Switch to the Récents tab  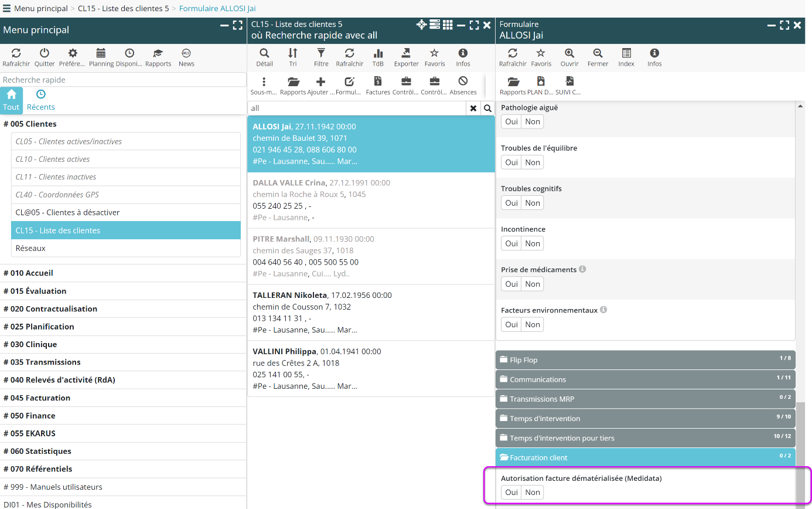[41, 100]
